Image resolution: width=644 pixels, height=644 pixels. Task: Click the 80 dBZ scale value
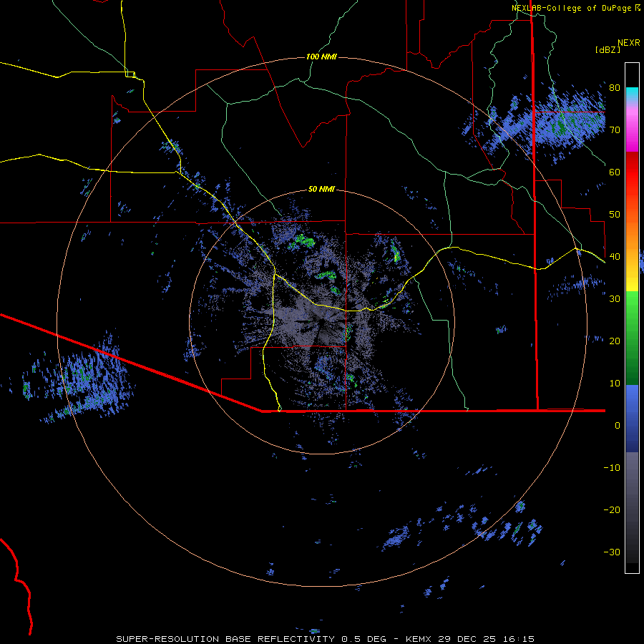615,88
